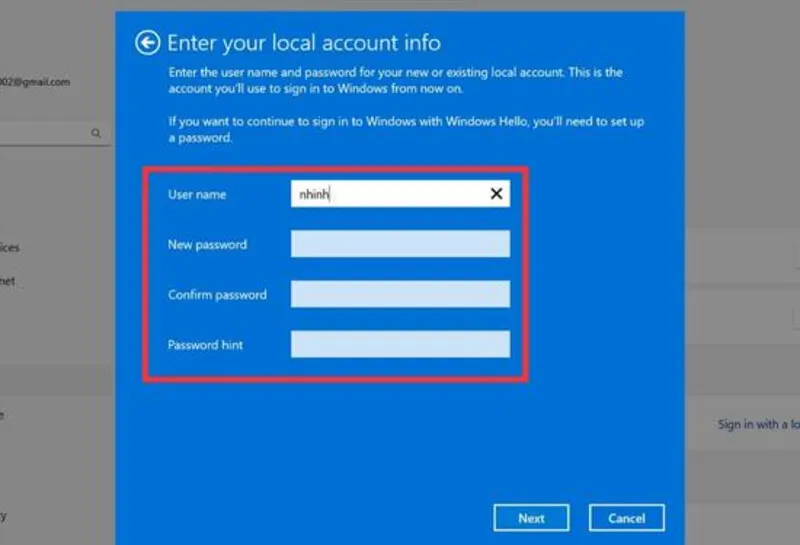Select the Password hint field

(x=400, y=345)
